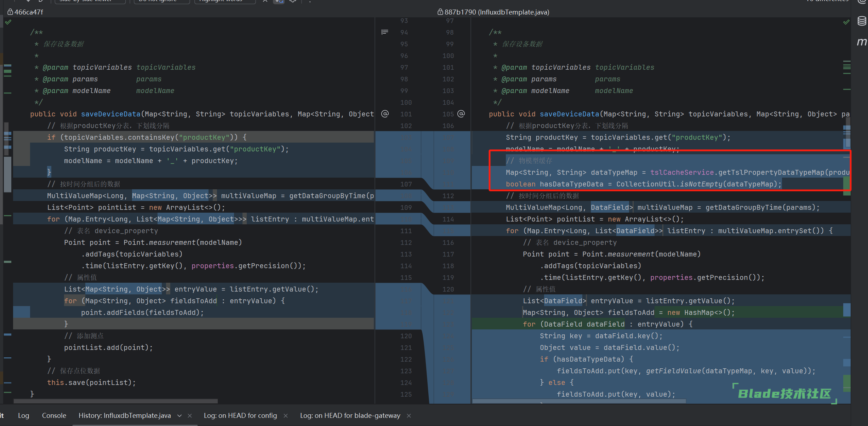Screen dimensions: 868x426
Task: Open the Log: on HEAD for blade-gateway tab
Action: [350, 415]
